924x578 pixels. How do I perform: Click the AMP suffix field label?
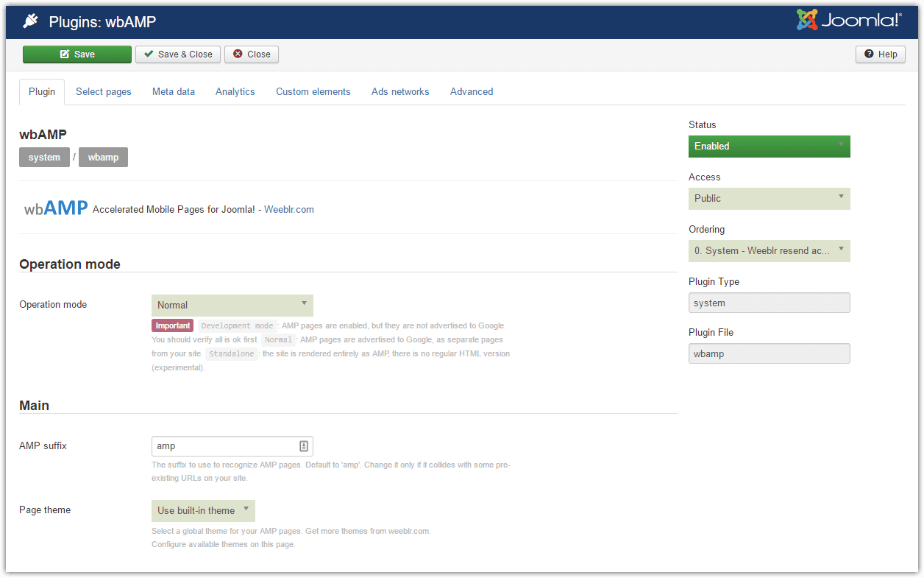click(43, 445)
